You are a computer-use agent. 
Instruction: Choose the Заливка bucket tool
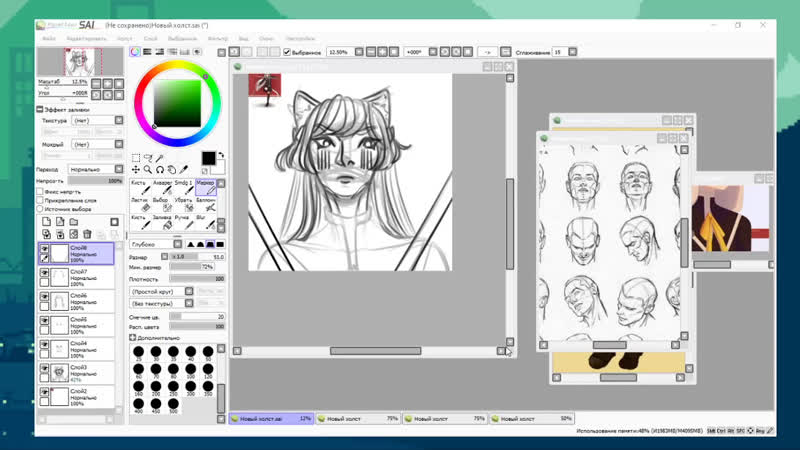(x=162, y=224)
